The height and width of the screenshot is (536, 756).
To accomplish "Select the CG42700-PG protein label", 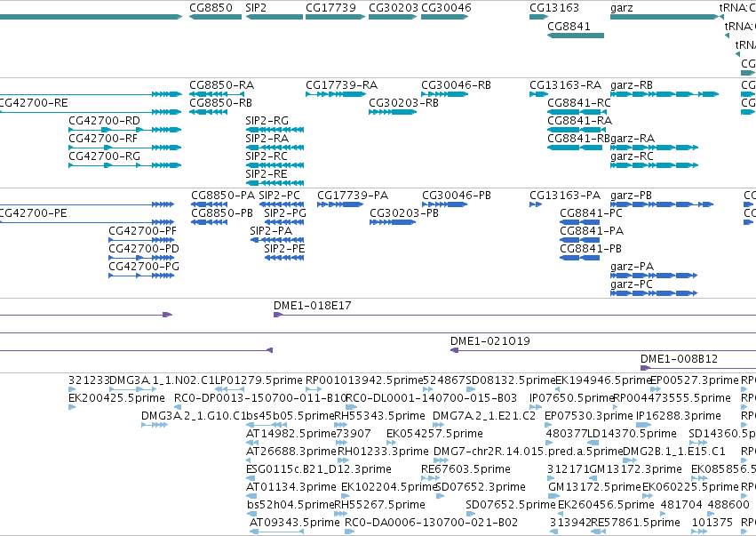I will click(x=144, y=267).
